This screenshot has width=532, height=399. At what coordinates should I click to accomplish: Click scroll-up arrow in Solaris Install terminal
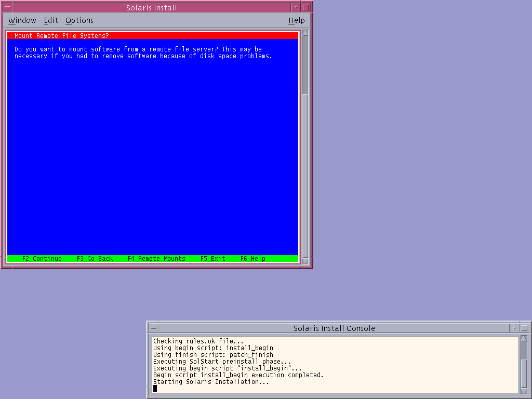point(305,33)
